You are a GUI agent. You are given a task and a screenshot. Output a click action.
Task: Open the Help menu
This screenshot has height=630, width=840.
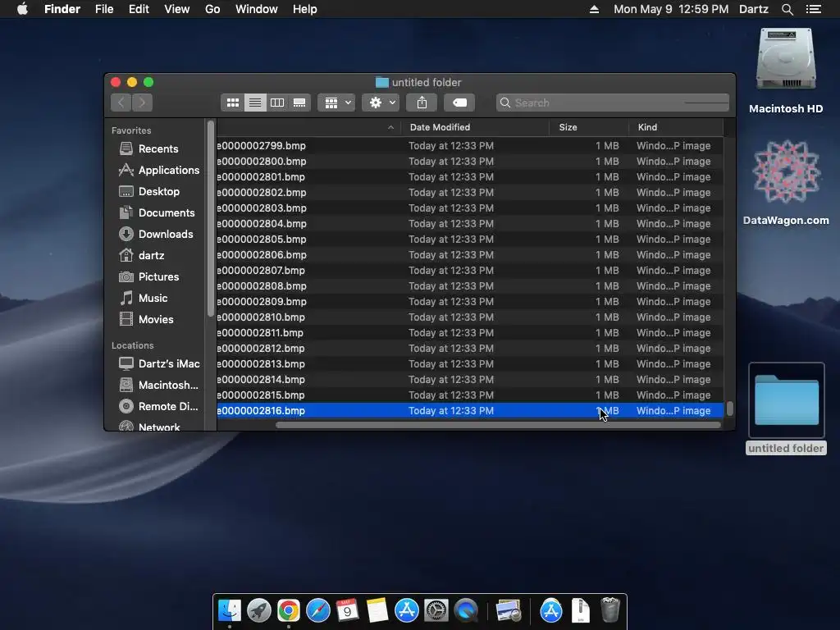tap(305, 9)
